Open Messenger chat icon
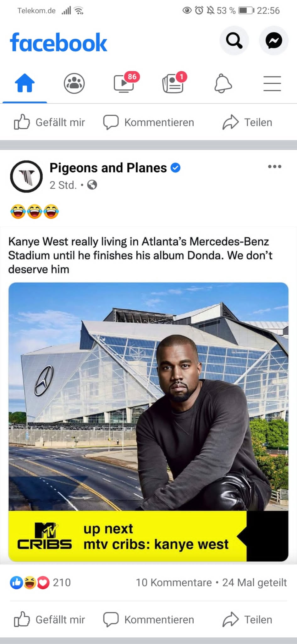Screen dimensions: 297x644 tap(274, 41)
